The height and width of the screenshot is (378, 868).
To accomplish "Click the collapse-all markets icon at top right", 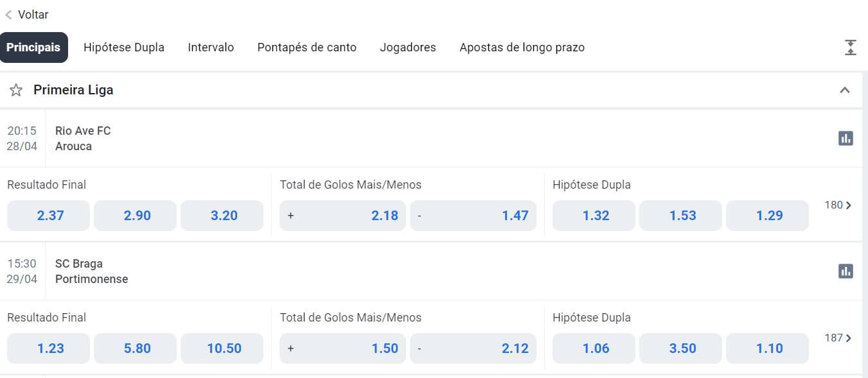I will [x=851, y=47].
